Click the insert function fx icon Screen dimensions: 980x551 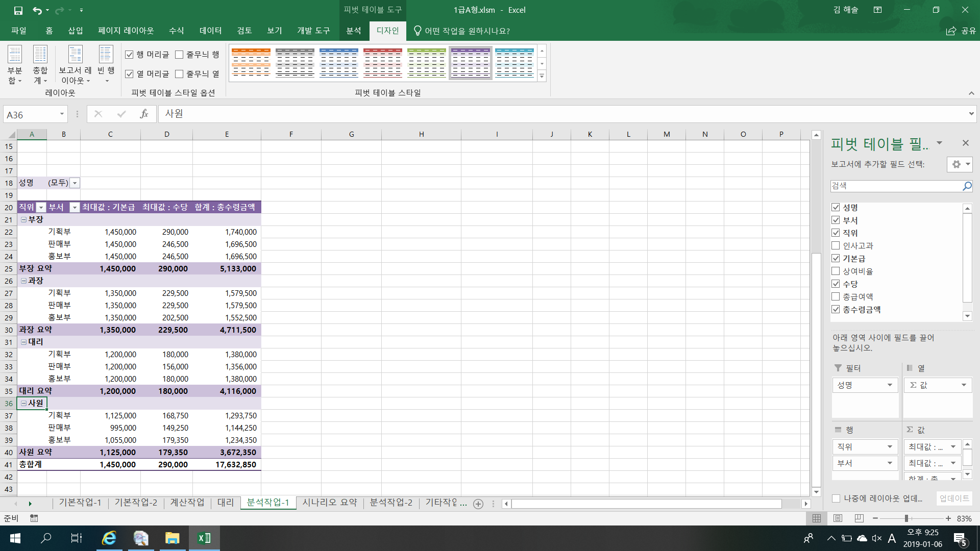tap(144, 114)
